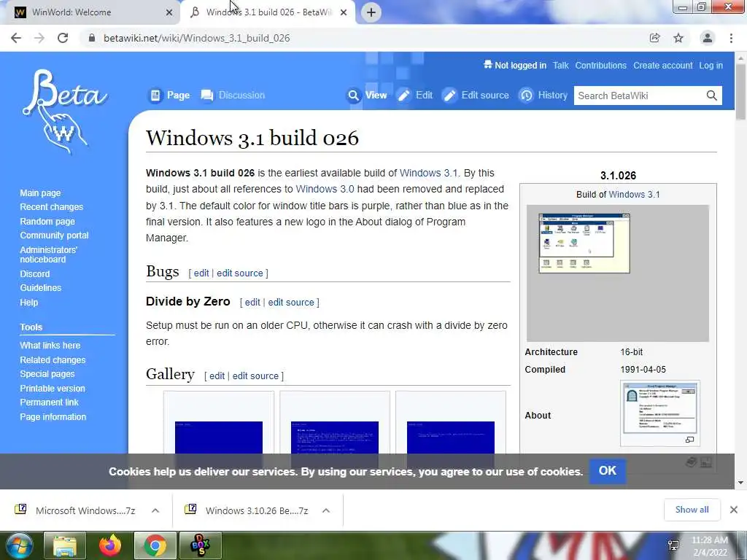Viewport: 747px width, 560px height.
Task: Follow Windows 3.1 link in the infobox
Action: 634,194
